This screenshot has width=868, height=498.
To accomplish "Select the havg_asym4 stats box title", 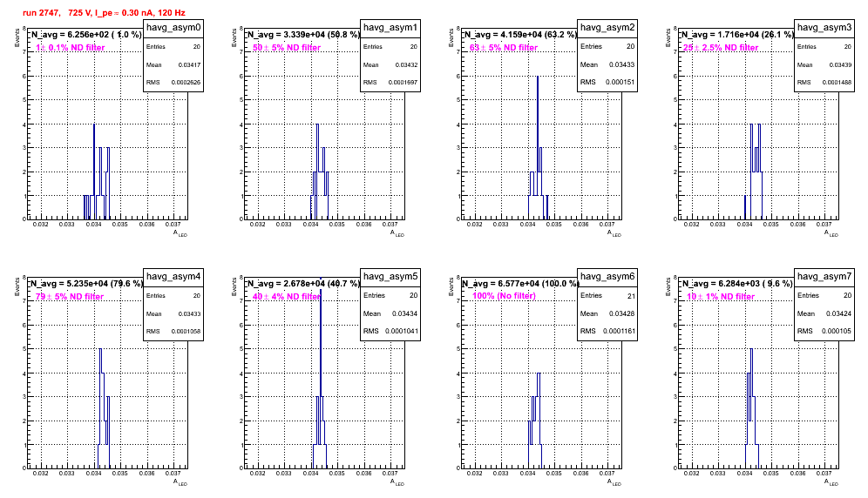I will [173, 277].
